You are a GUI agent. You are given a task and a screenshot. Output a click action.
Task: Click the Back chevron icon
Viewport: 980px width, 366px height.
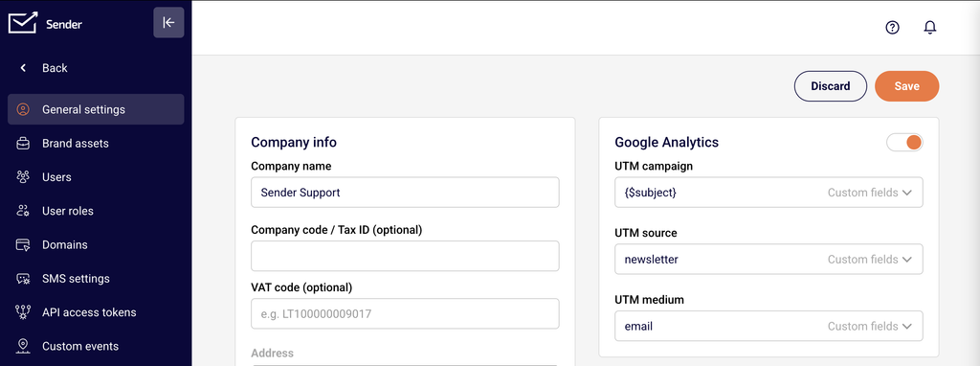pyautogui.click(x=23, y=68)
